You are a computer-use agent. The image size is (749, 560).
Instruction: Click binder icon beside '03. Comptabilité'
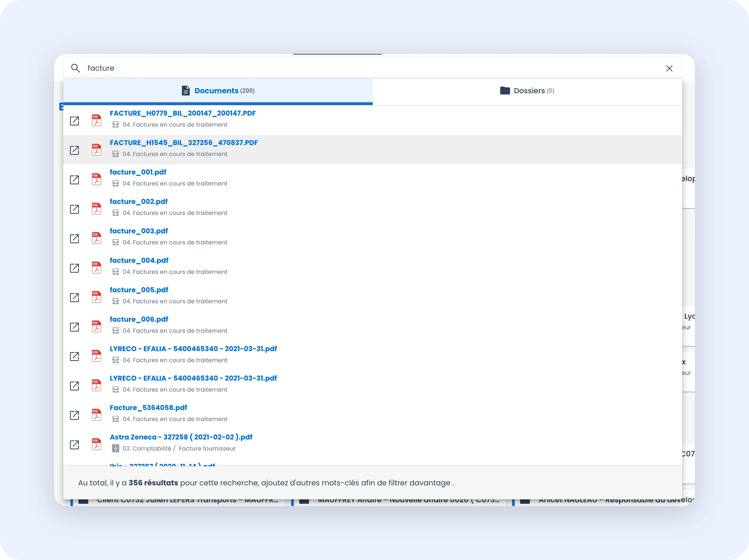click(115, 448)
